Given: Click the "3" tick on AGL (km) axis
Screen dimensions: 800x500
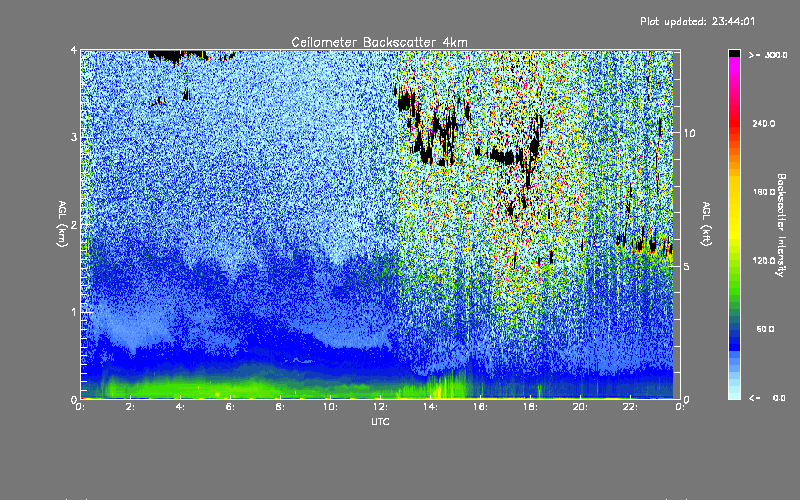Looking at the screenshot, I should click(74, 137).
